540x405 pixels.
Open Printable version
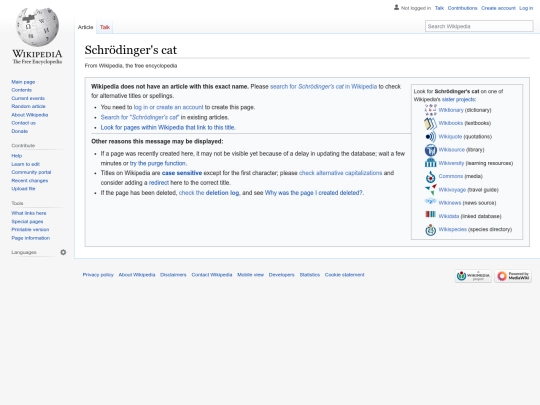coord(30,230)
